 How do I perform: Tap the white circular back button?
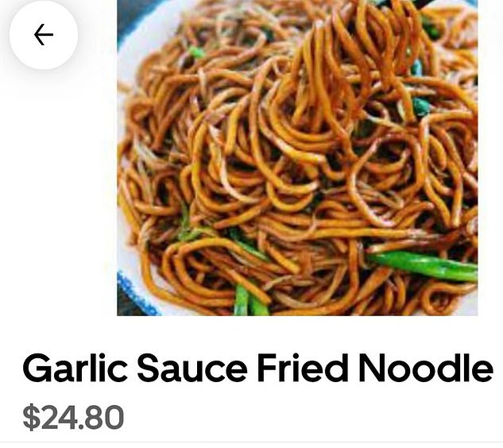pos(44,35)
